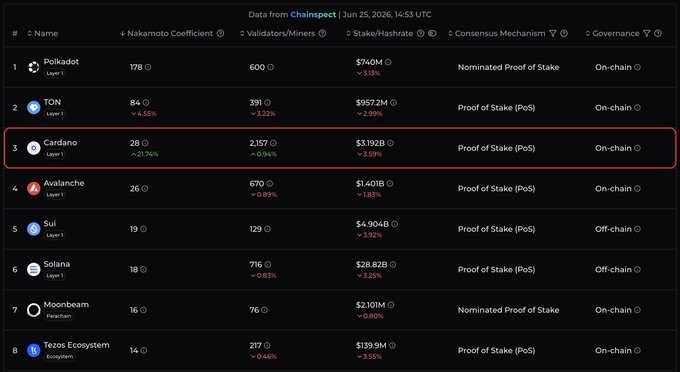Show info for Cardano 2,157 validators

coord(273,143)
